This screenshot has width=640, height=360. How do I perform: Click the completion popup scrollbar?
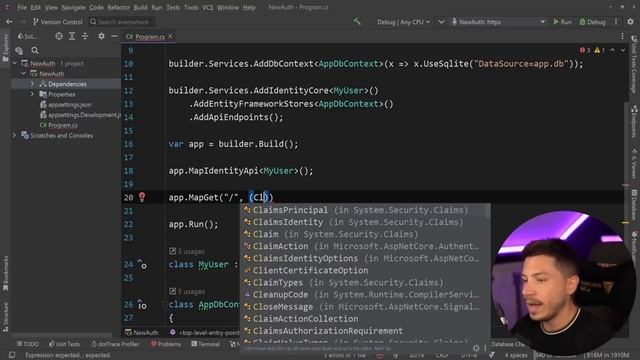click(487, 211)
